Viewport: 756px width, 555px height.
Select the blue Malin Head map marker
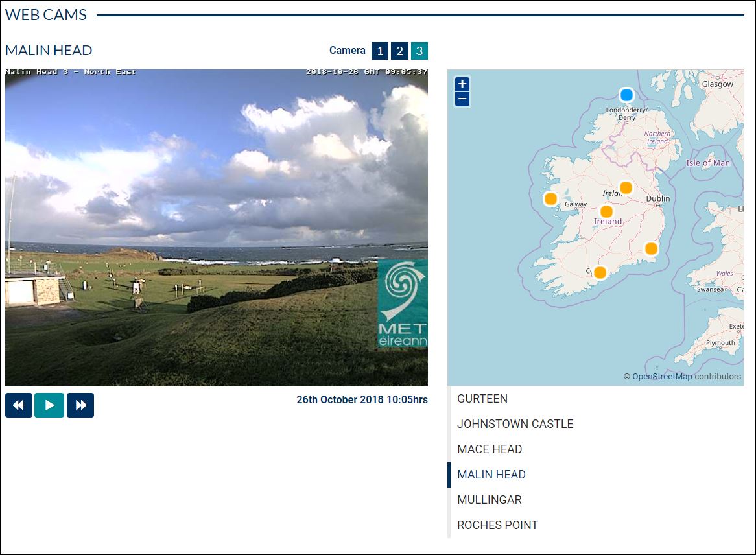(626, 95)
